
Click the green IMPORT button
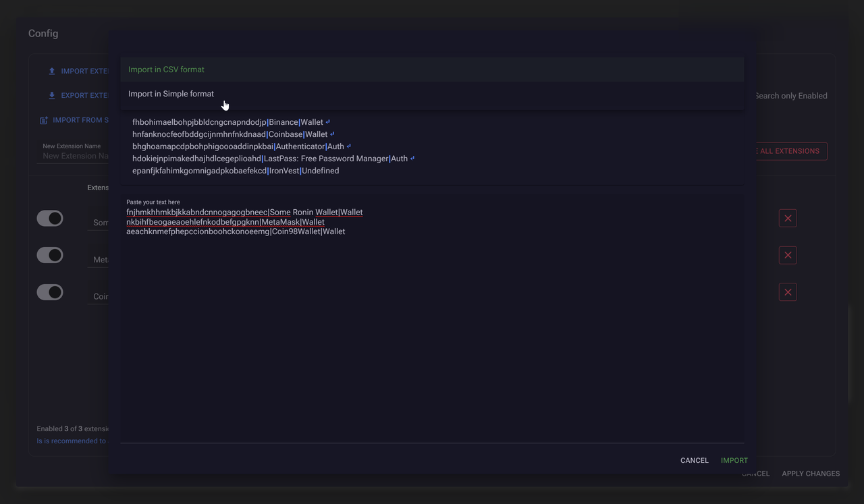734,460
